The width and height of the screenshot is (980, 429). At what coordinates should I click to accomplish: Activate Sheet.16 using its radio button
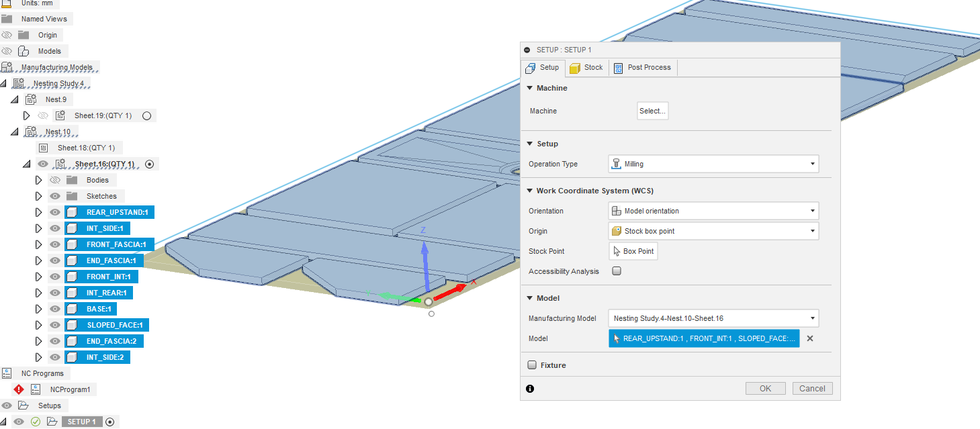[149, 164]
